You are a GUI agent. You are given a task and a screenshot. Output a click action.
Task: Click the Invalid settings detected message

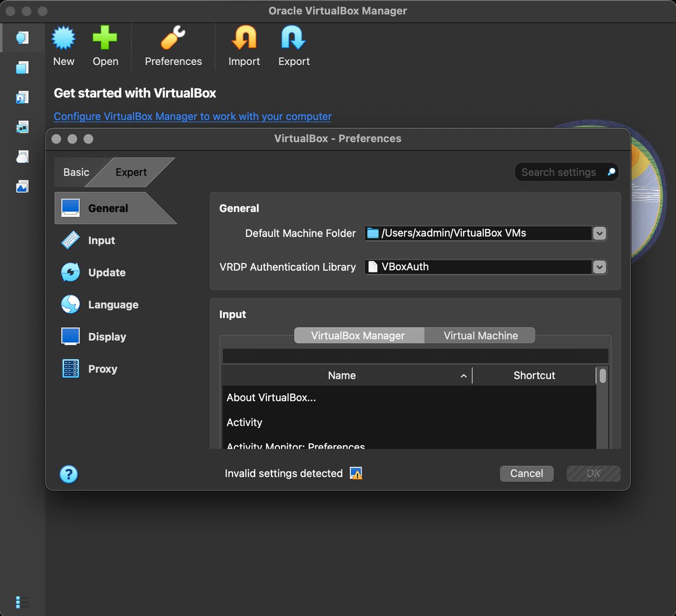(x=283, y=474)
